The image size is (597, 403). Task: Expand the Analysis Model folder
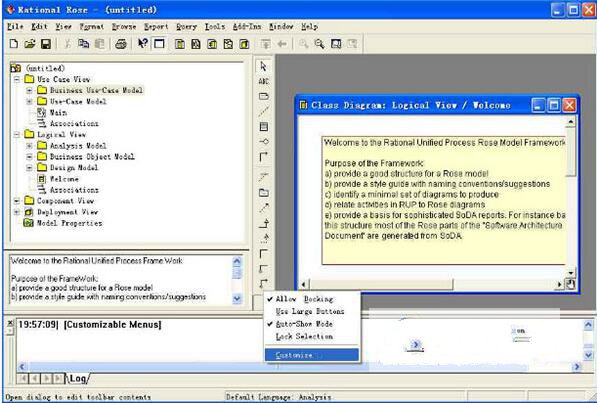(29, 146)
